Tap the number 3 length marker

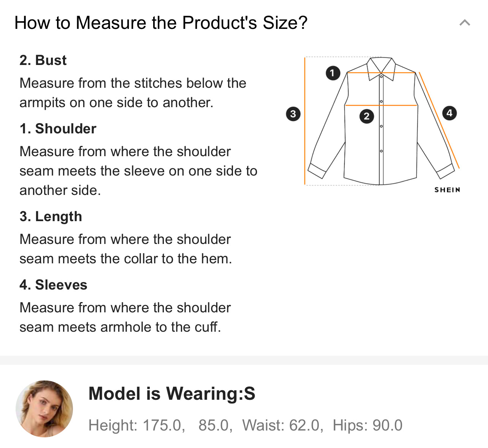(x=293, y=114)
